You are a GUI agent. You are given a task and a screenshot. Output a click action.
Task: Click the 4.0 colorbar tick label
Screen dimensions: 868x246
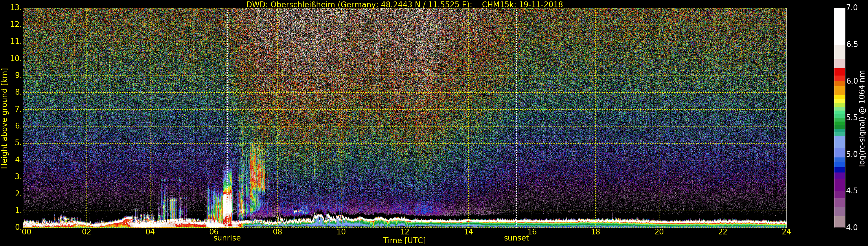coord(852,227)
